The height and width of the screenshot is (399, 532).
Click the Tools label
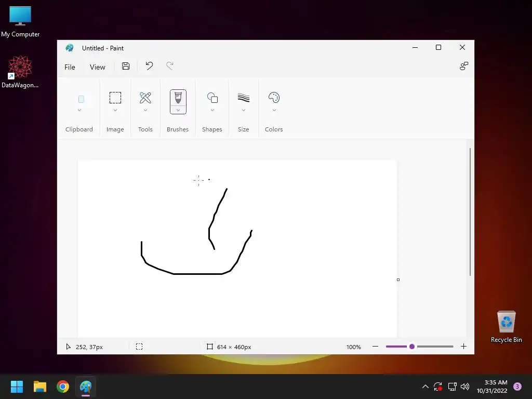tap(145, 129)
